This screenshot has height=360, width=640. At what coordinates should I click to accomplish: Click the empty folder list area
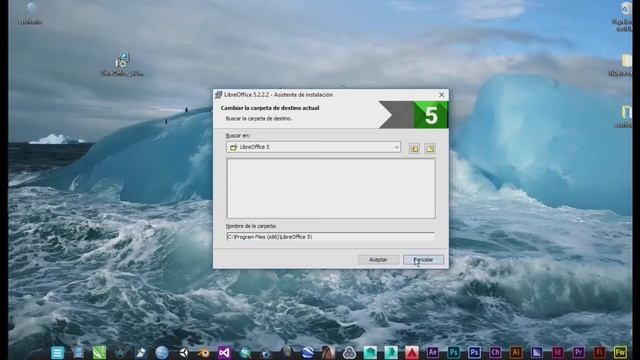(x=331, y=189)
